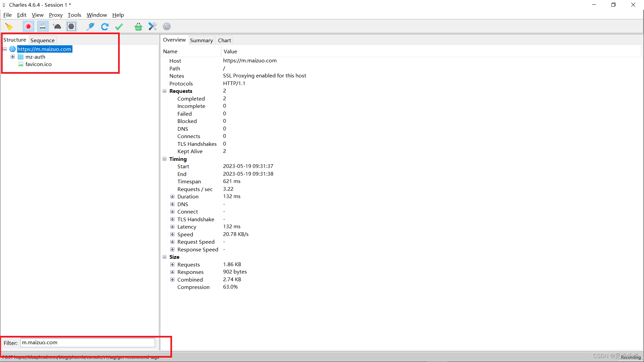Click the Recording status button
The width and height of the screenshot is (644, 362).
630,357
